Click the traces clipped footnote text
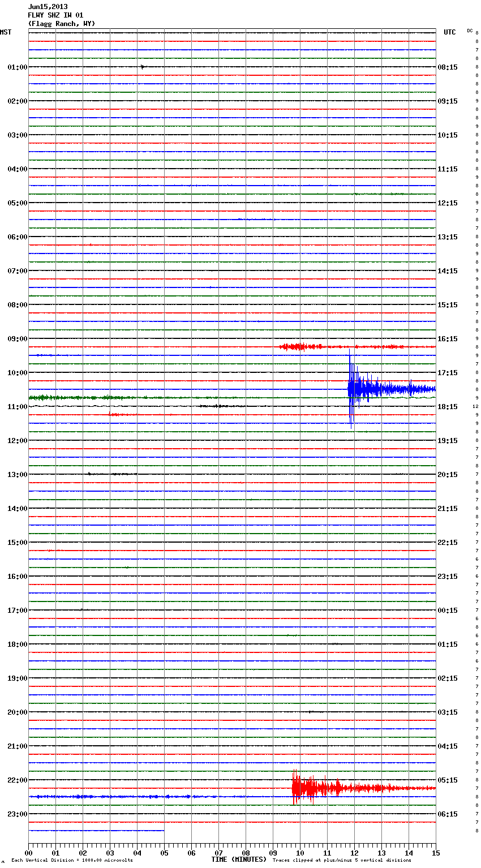 click(x=342, y=861)
